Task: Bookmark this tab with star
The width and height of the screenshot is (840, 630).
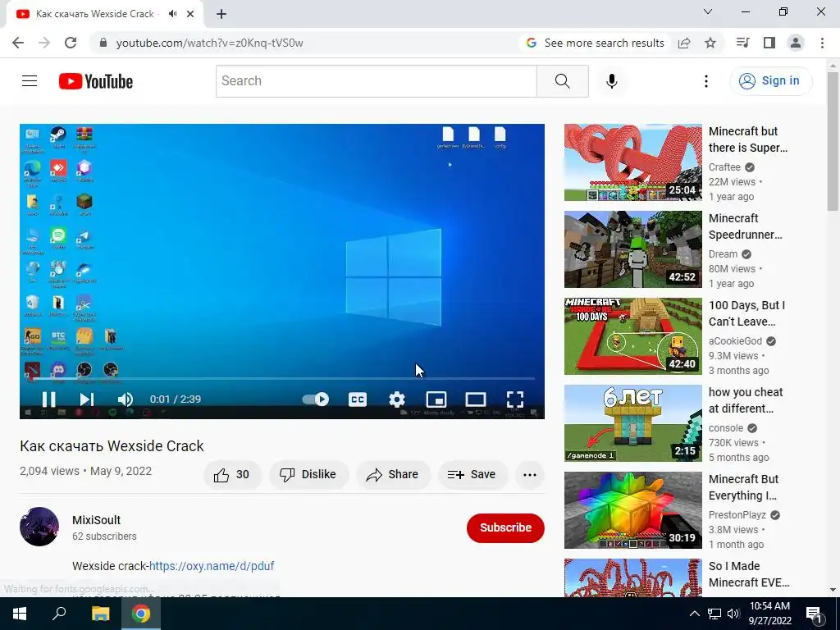Action: coord(710,43)
